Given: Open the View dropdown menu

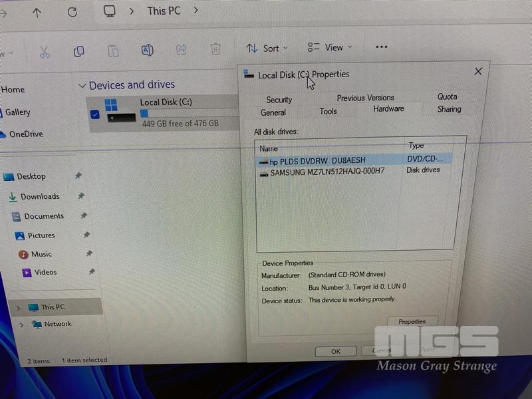Looking at the screenshot, I should click(330, 47).
